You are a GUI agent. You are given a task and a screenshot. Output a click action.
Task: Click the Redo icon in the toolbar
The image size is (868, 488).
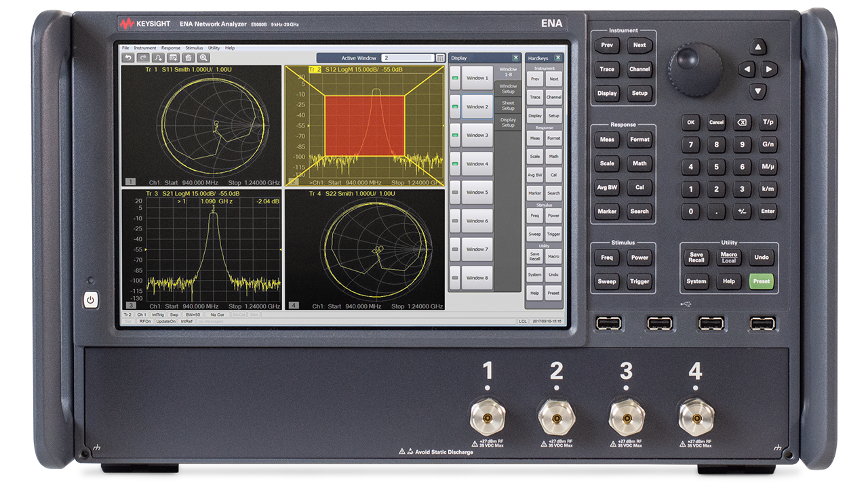click(x=143, y=58)
